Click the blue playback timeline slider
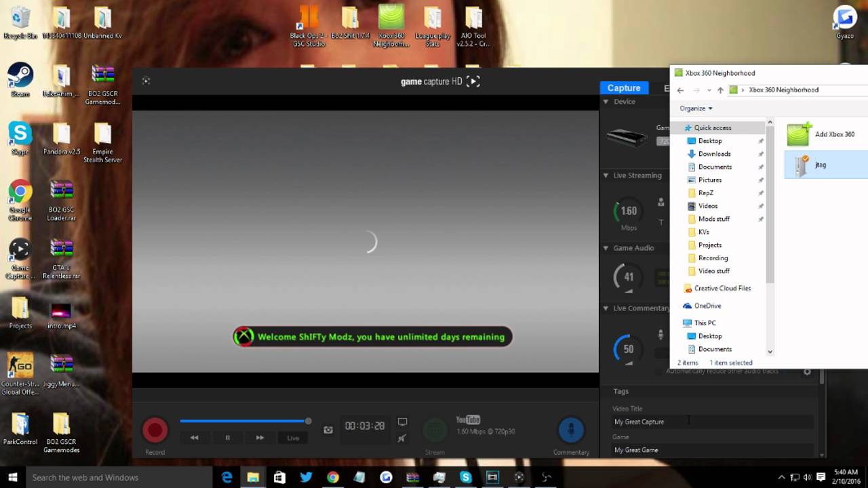Screen dimensions: 868x488 pos(244,422)
